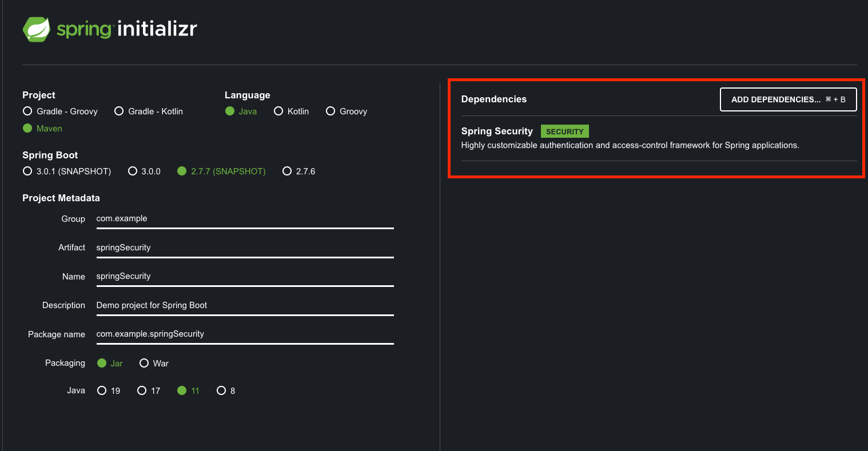Pick Kotlin as the language
Screen dimensions: 868x451
291,111
